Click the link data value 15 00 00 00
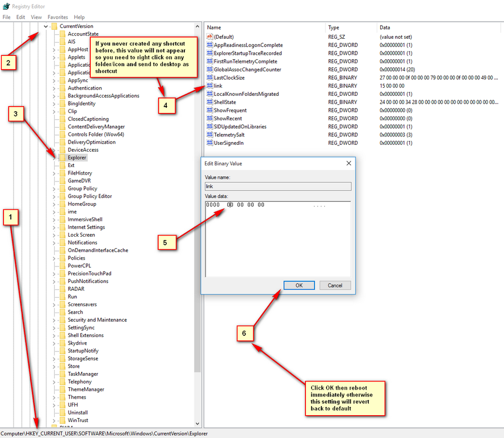 (x=392, y=86)
